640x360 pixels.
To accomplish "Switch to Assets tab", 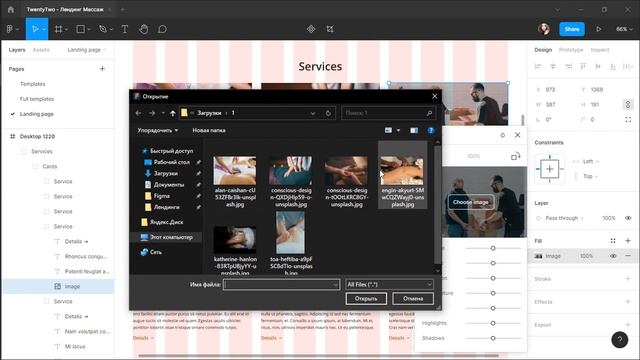I will [41, 50].
